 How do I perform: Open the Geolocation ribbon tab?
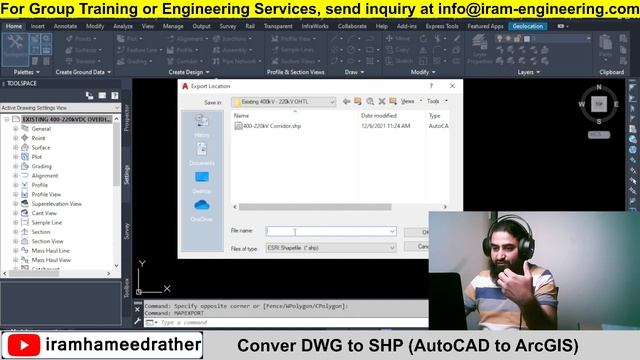pos(528,26)
